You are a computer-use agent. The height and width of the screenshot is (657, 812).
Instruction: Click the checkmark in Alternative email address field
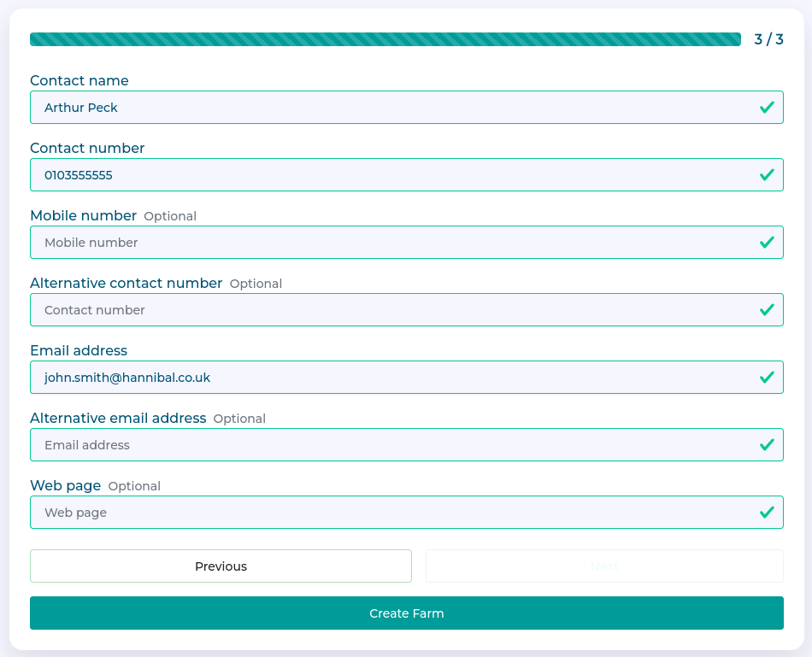coord(767,445)
